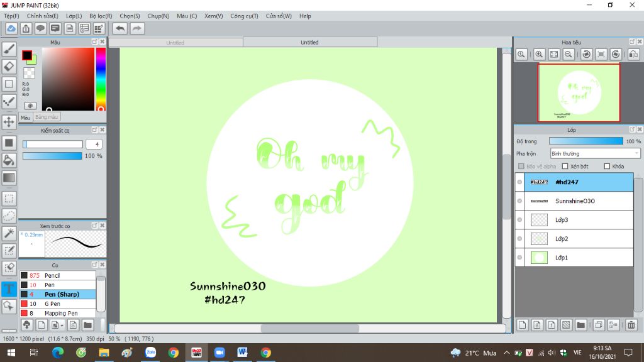This screenshot has height=362, width=644.
Task: Flip canvas view in navigator
Action: pos(634,54)
